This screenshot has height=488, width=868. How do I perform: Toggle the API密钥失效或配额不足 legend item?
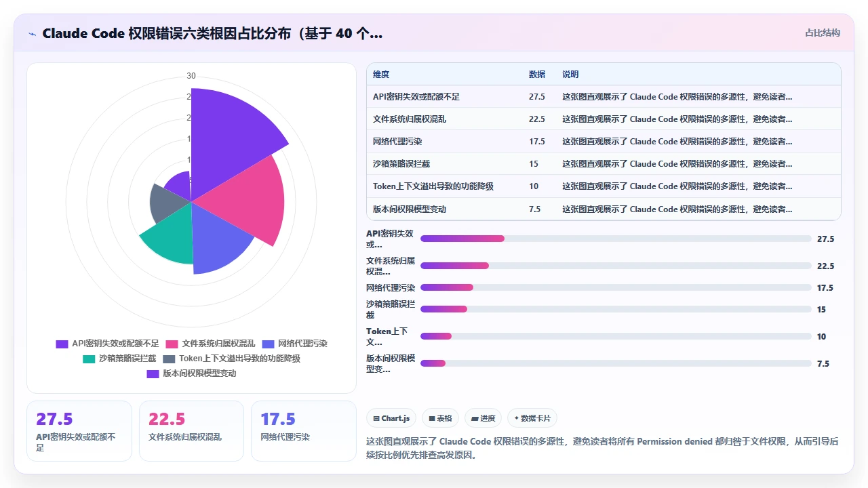[x=107, y=344]
